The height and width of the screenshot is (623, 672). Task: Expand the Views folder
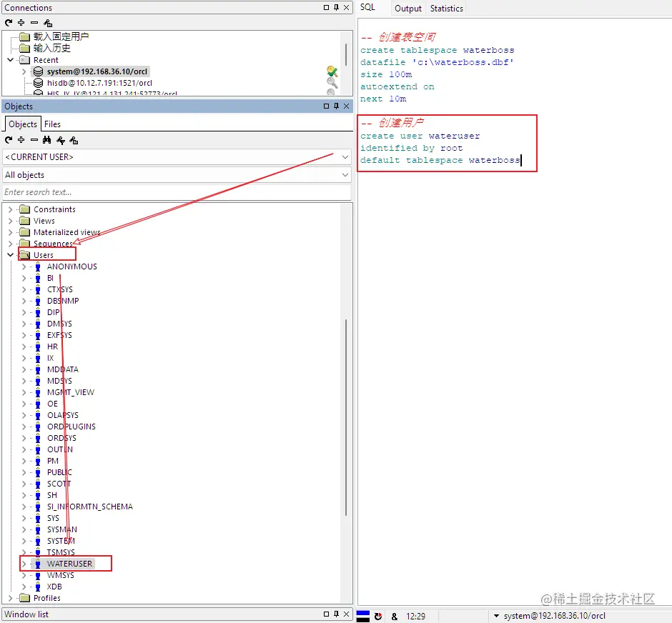tap(10, 221)
